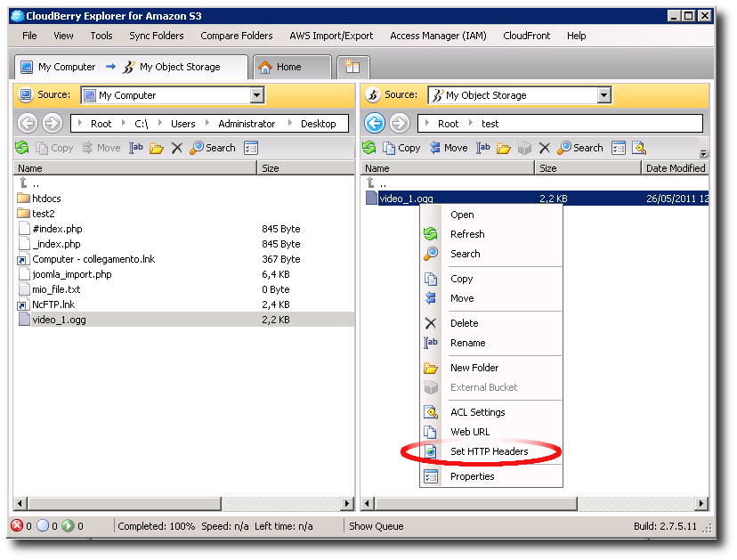The image size is (737, 560).
Task: Refresh the left pane with green arrows icon
Action: 21,148
